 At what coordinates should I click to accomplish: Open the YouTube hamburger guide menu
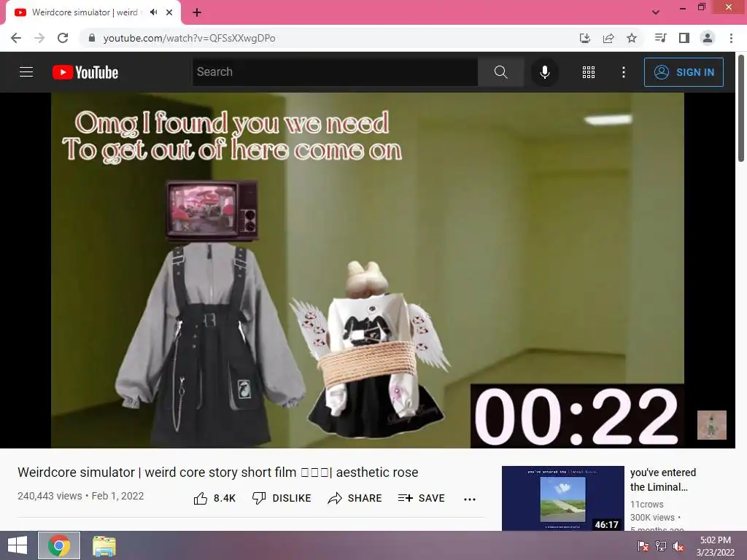pyautogui.click(x=26, y=72)
